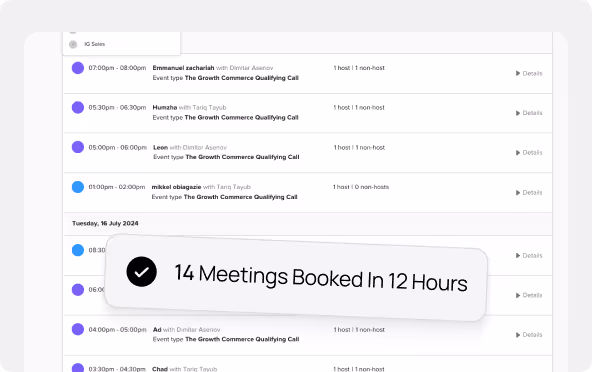Screen dimensions: 592x372
Task: Click purple dot beside Humzha row
Action: (x=78, y=107)
